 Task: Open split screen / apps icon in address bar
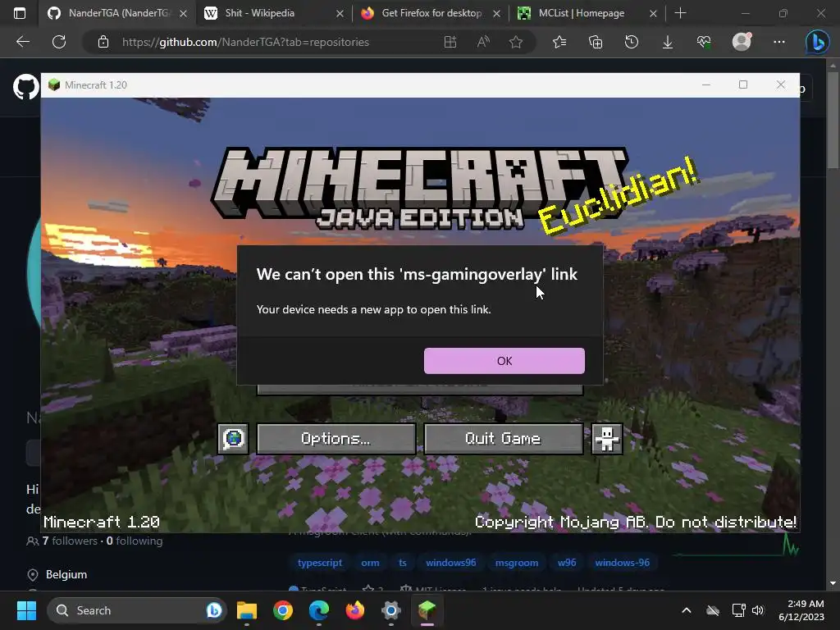coord(450,42)
